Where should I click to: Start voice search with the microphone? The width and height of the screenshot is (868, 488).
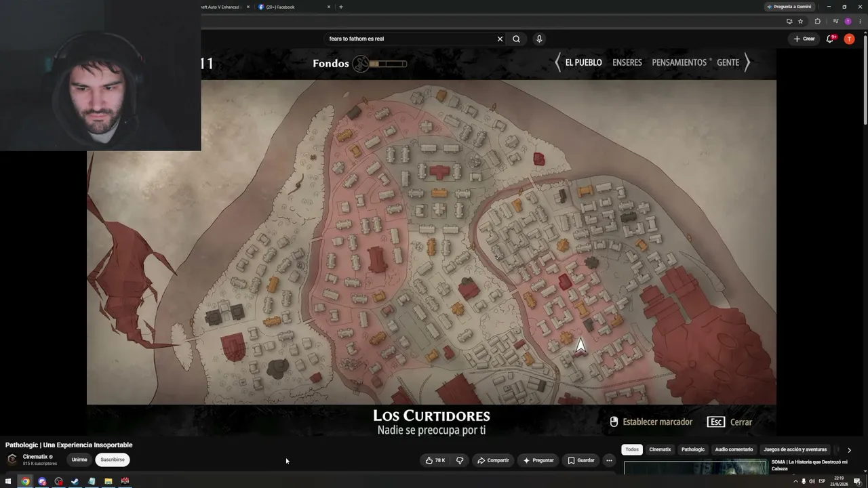[539, 39]
